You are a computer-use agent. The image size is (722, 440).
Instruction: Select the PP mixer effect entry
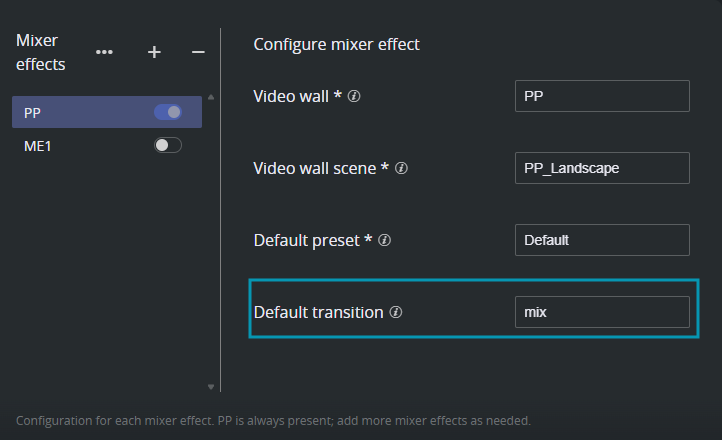click(x=107, y=112)
